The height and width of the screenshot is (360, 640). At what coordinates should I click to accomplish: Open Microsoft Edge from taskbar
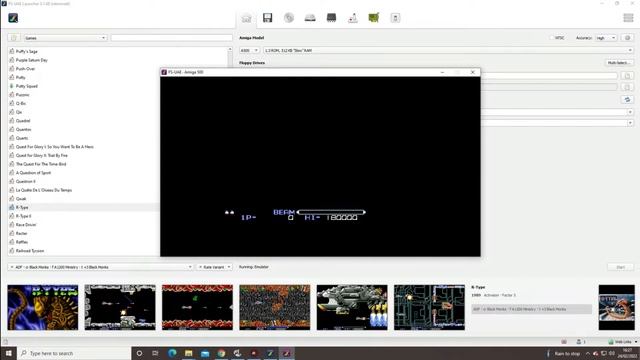pyautogui.click(x=172, y=353)
